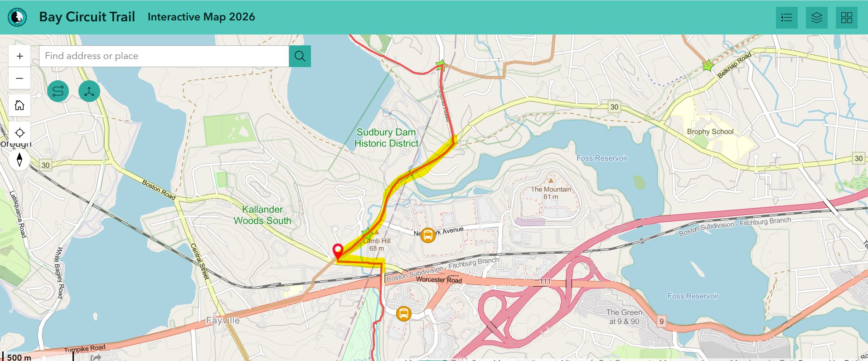The image size is (868, 361).
Task: Reset map orientation with compass button
Action: coord(19,160)
